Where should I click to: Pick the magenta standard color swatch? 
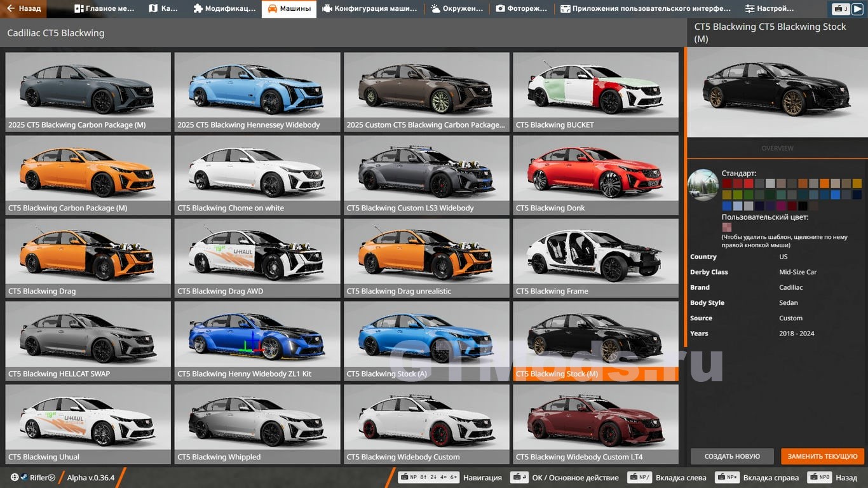[781, 206]
